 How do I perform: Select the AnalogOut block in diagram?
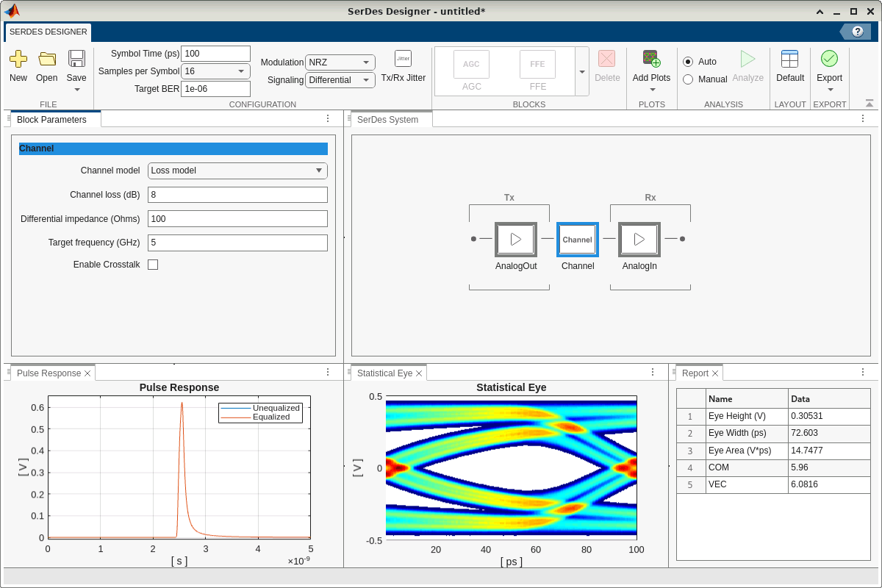tap(516, 240)
